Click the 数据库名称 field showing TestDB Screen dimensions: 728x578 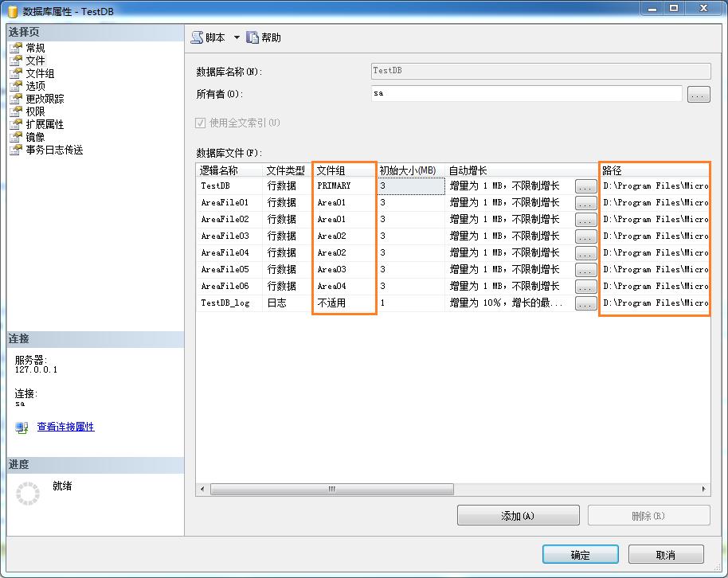pyautogui.click(x=541, y=71)
